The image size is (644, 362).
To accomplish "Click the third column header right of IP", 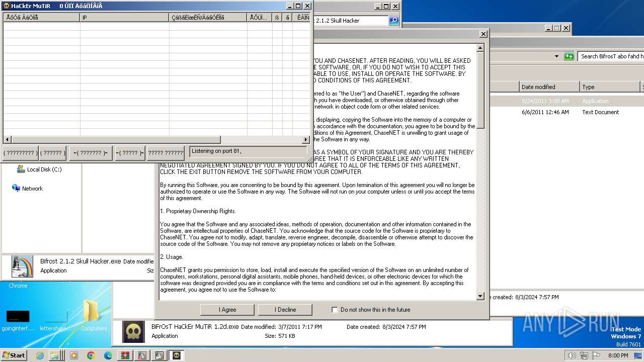I will pyautogui.click(x=277, y=18).
